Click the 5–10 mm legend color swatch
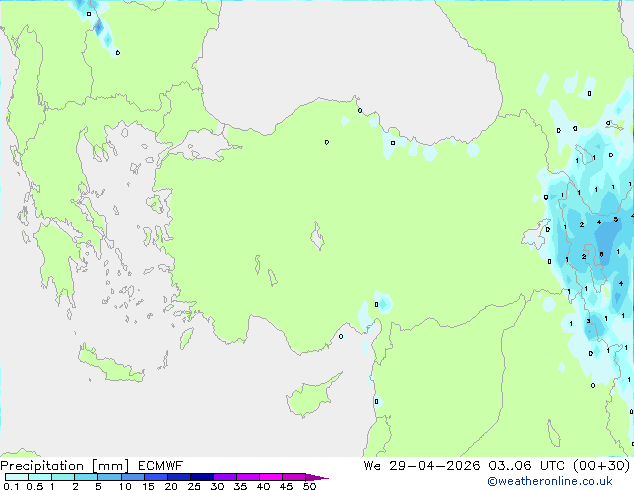634x490 pixels. (109, 477)
